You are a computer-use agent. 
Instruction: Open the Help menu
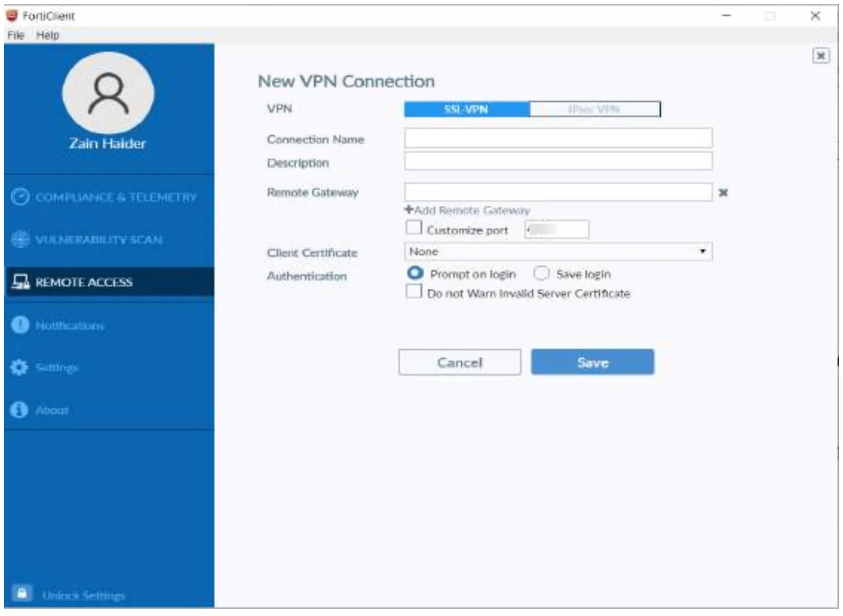(48, 35)
